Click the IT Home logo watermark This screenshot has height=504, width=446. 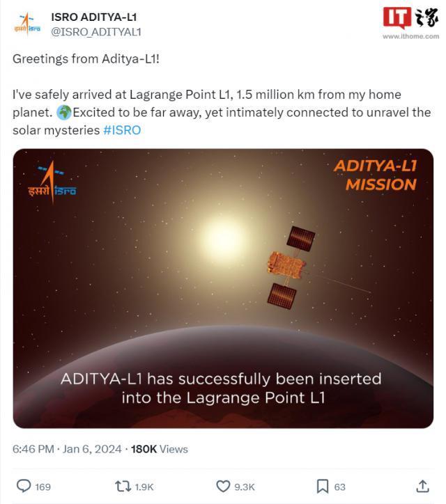click(410, 17)
